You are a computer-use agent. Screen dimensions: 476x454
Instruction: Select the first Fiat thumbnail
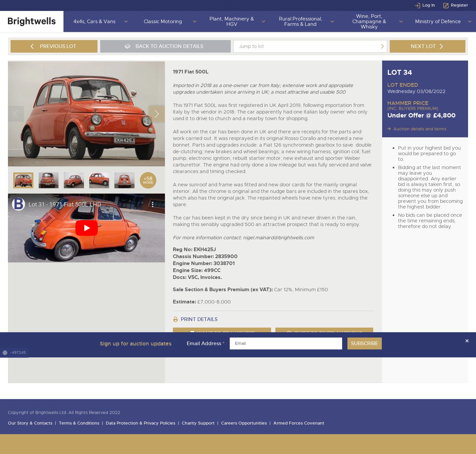[23, 180]
